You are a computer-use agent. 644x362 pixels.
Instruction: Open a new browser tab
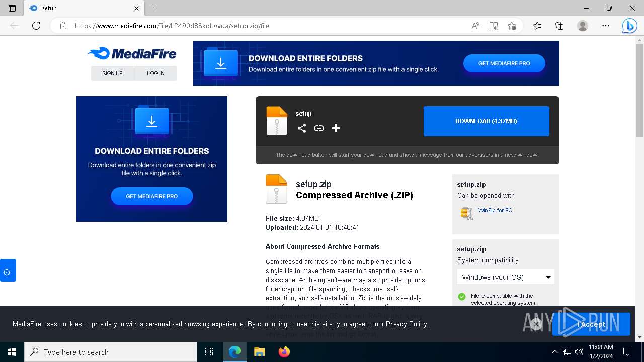coord(153,8)
